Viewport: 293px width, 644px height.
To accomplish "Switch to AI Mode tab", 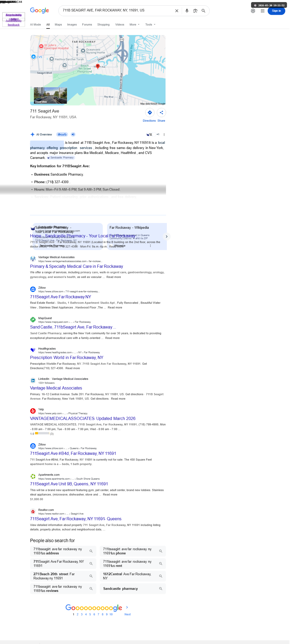I will [x=35, y=24].
